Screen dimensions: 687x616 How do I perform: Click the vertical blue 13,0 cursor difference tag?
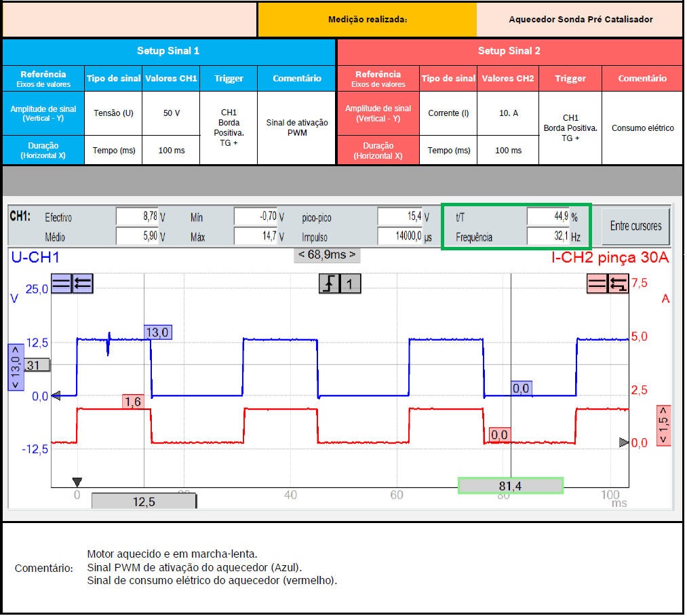pyautogui.click(x=15, y=366)
